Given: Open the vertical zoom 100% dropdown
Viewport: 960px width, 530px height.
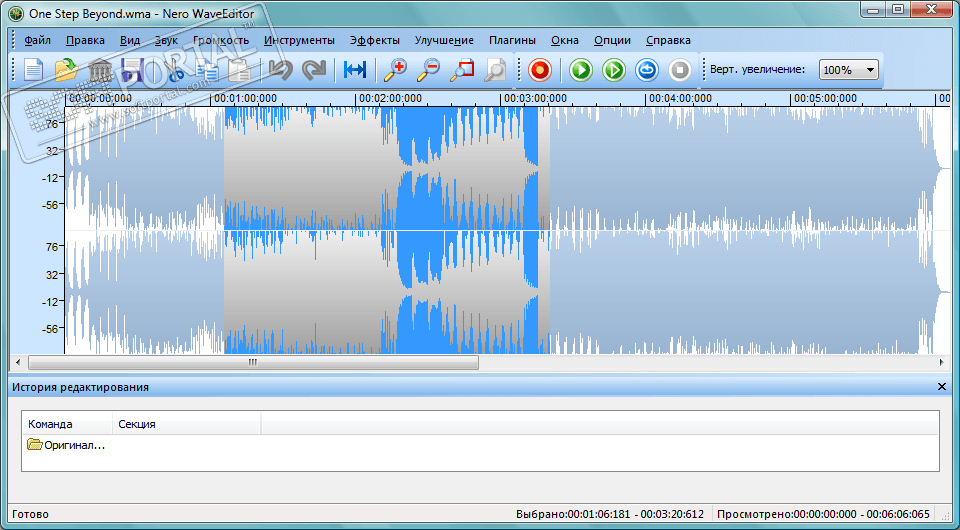Looking at the screenshot, I should click(x=849, y=70).
